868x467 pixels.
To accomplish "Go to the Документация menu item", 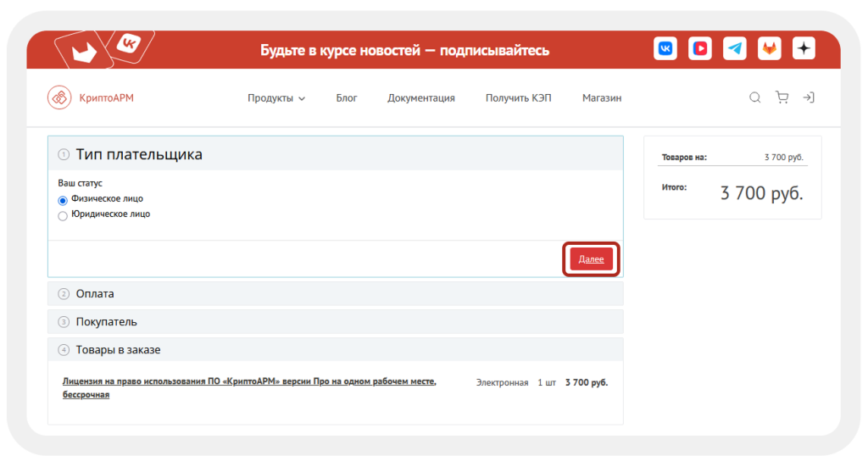I will point(421,98).
